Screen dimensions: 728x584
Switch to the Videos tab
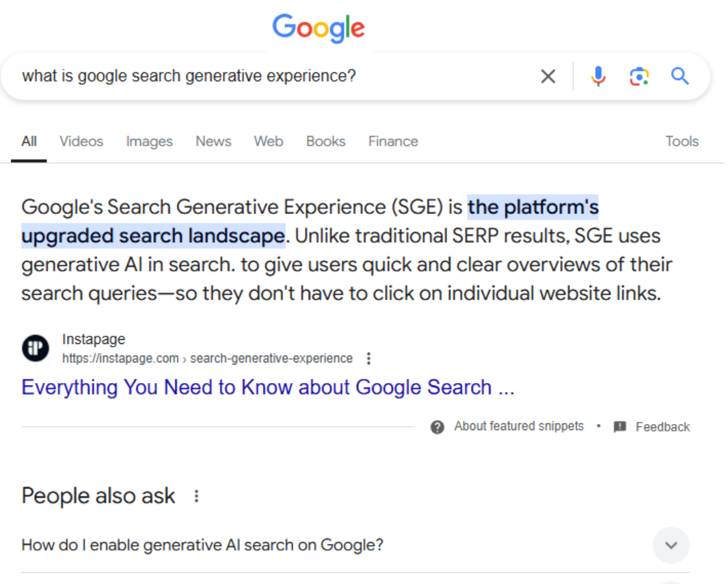click(x=81, y=142)
